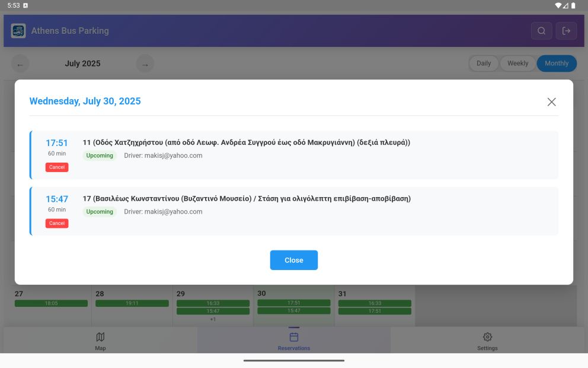
Task: Click spot 11 Οδός Χατζηχρήστου title
Action: tap(247, 142)
